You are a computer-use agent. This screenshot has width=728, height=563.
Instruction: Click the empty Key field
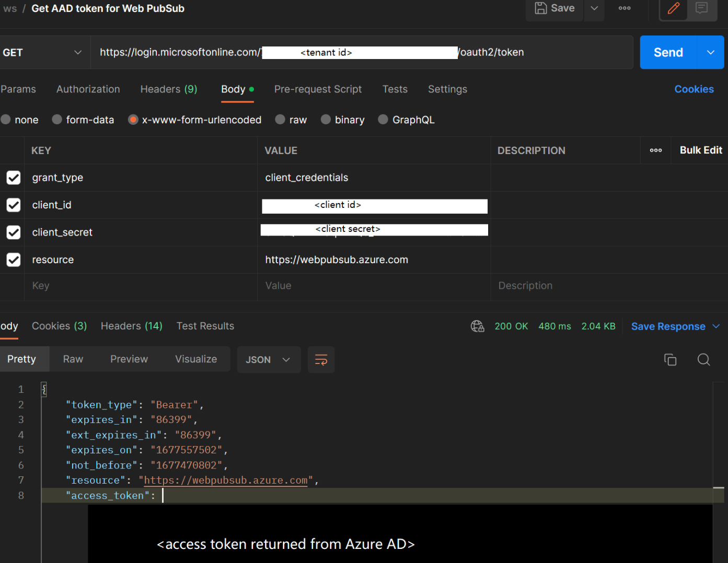point(141,286)
